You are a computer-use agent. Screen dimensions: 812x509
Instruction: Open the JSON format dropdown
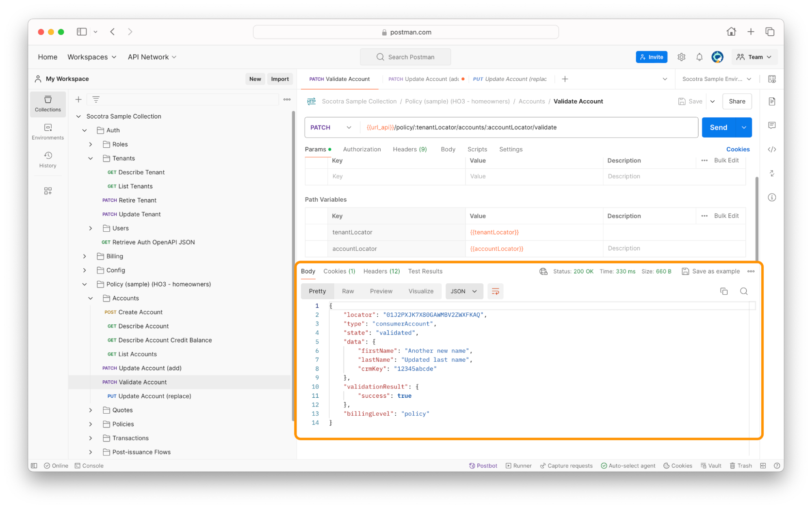[464, 291]
